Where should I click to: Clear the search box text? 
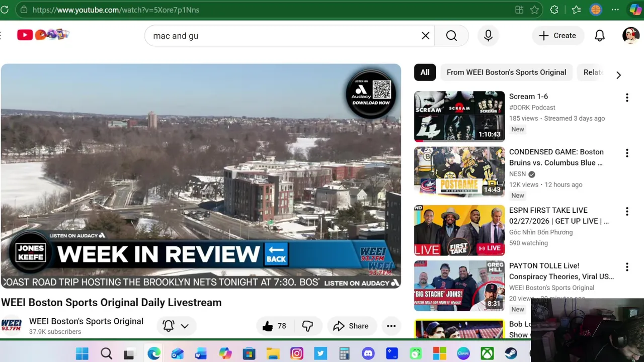[425, 36]
